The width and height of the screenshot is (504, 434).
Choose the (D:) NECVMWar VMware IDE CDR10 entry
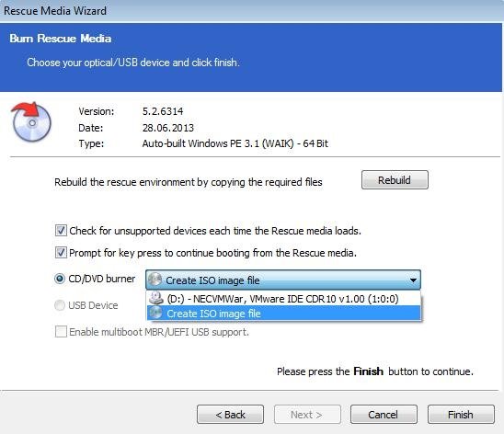point(283,299)
